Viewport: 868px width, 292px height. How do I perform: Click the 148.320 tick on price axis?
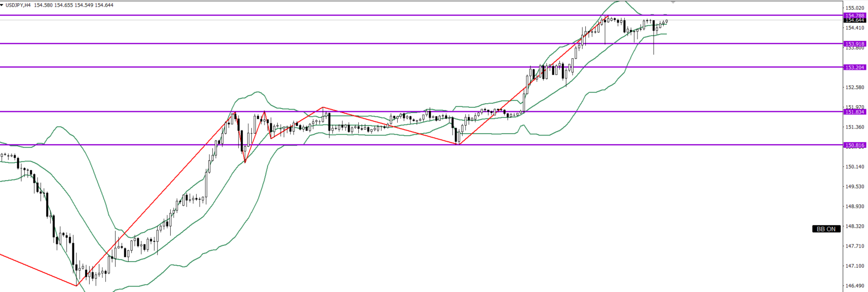(854, 226)
